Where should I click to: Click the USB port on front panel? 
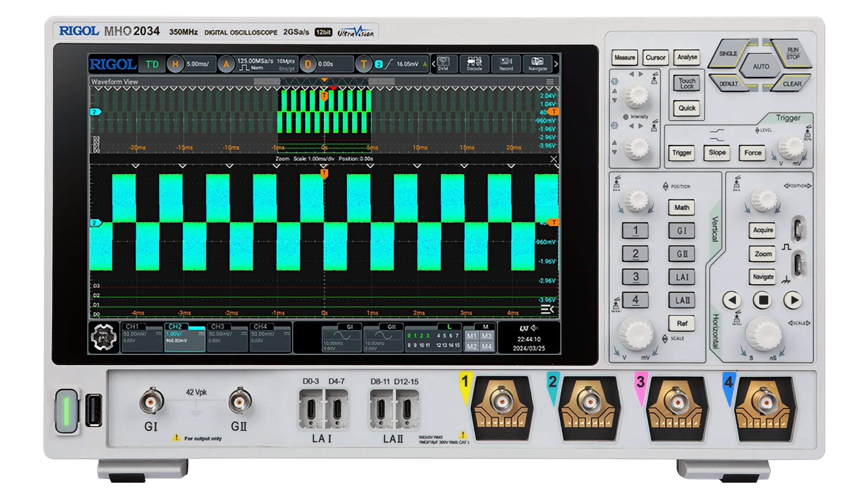[x=94, y=410]
